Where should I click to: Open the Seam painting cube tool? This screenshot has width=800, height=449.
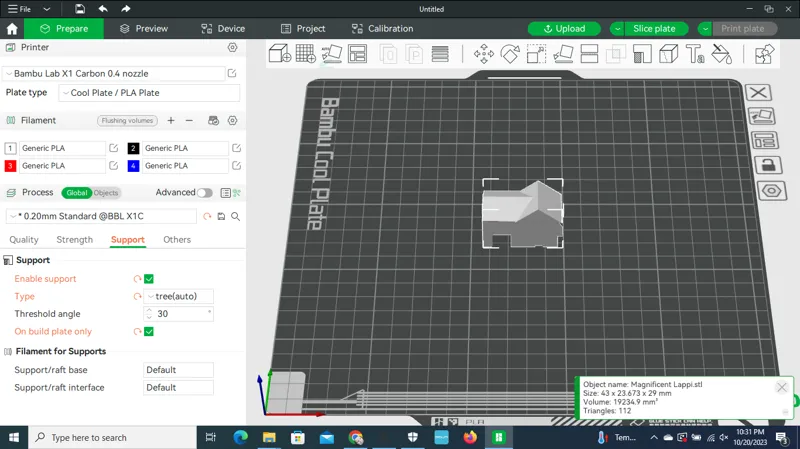[x=668, y=54]
